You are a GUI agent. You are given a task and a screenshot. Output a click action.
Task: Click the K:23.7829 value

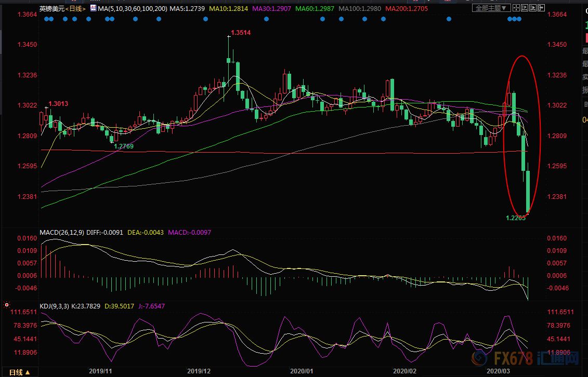(x=86, y=306)
